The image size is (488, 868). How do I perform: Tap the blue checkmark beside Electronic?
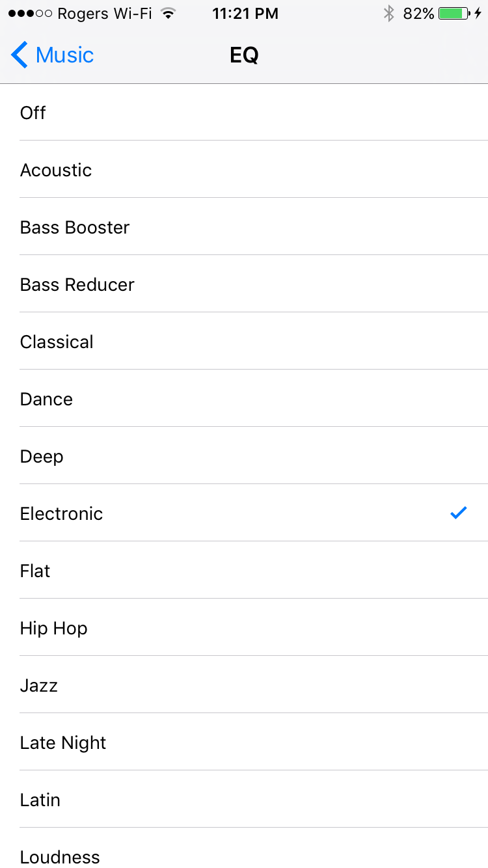[459, 513]
